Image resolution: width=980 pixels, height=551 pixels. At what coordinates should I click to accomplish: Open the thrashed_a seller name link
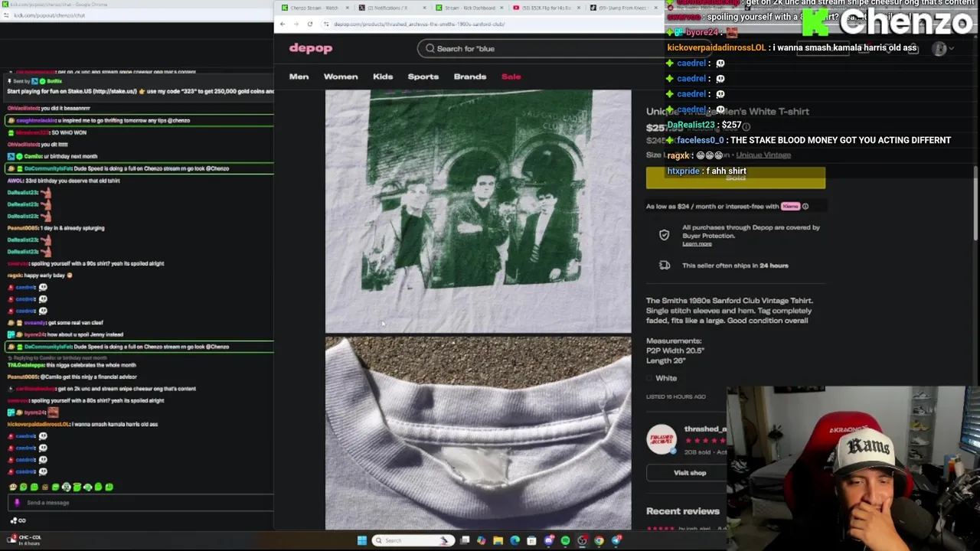point(705,429)
